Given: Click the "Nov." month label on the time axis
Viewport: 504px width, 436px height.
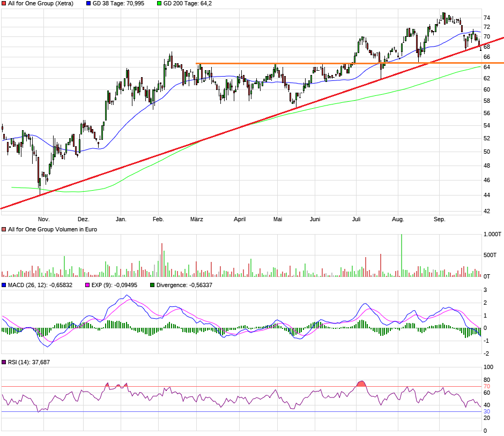Looking at the screenshot, I should (x=43, y=219).
